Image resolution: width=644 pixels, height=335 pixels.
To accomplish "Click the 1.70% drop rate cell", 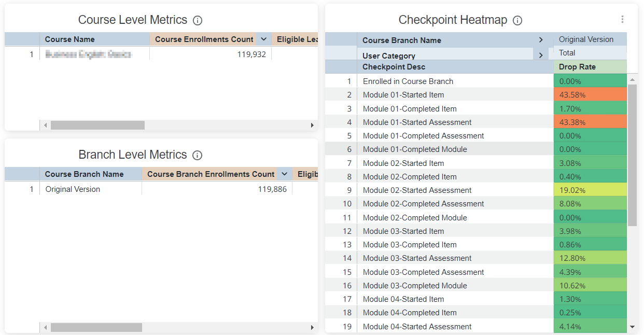I will tap(590, 108).
